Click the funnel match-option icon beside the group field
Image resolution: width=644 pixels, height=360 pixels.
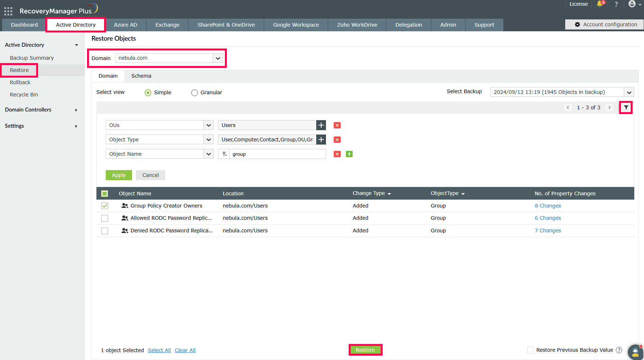224,154
